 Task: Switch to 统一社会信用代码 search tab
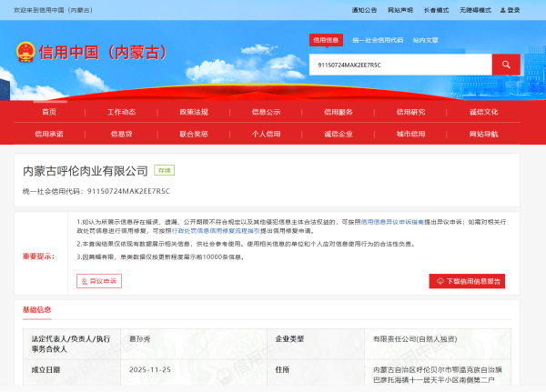click(377, 40)
